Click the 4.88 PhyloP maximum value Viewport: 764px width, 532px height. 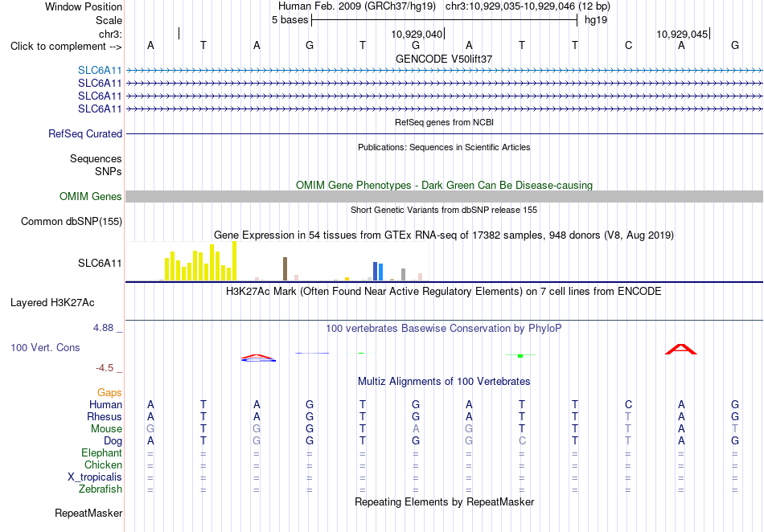coord(103,328)
